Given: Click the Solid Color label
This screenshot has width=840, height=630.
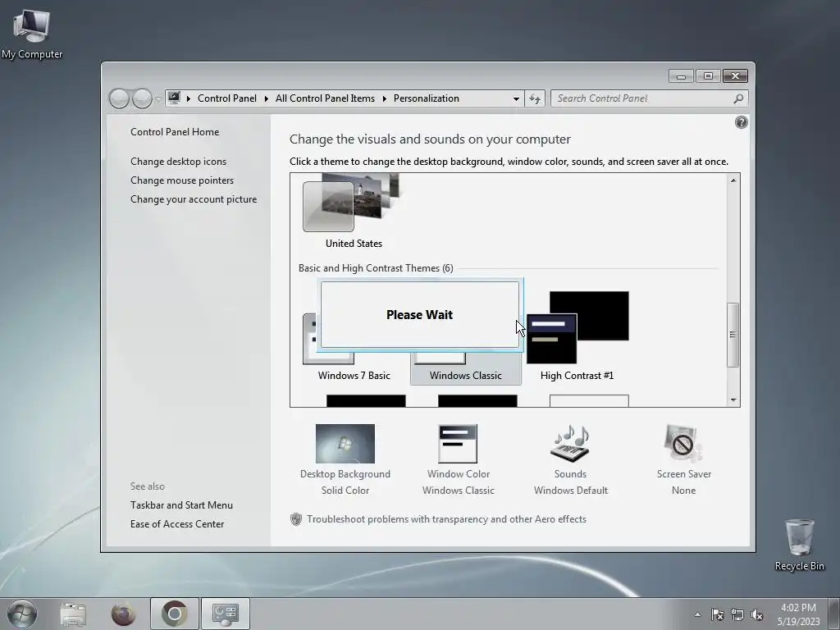Looking at the screenshot, I should point(345,491).
